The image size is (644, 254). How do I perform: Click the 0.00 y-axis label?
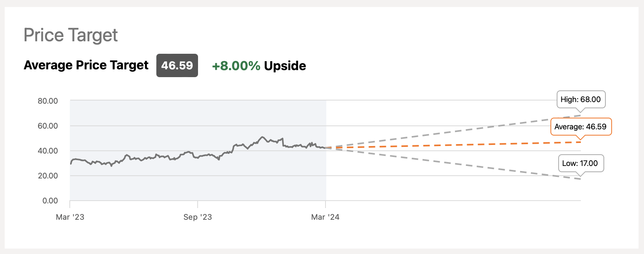tap(50, 201)
